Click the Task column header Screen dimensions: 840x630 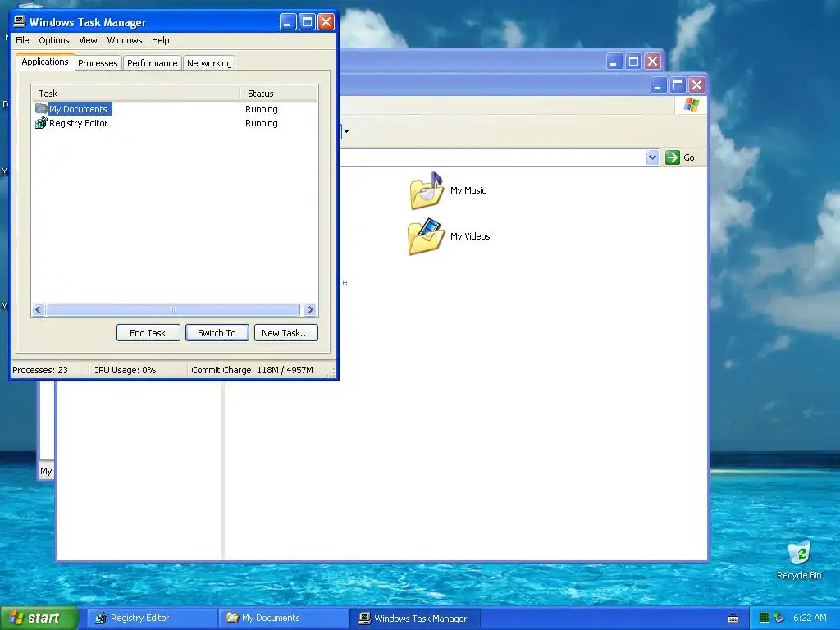pyautogui.click(x=135, y=94)
